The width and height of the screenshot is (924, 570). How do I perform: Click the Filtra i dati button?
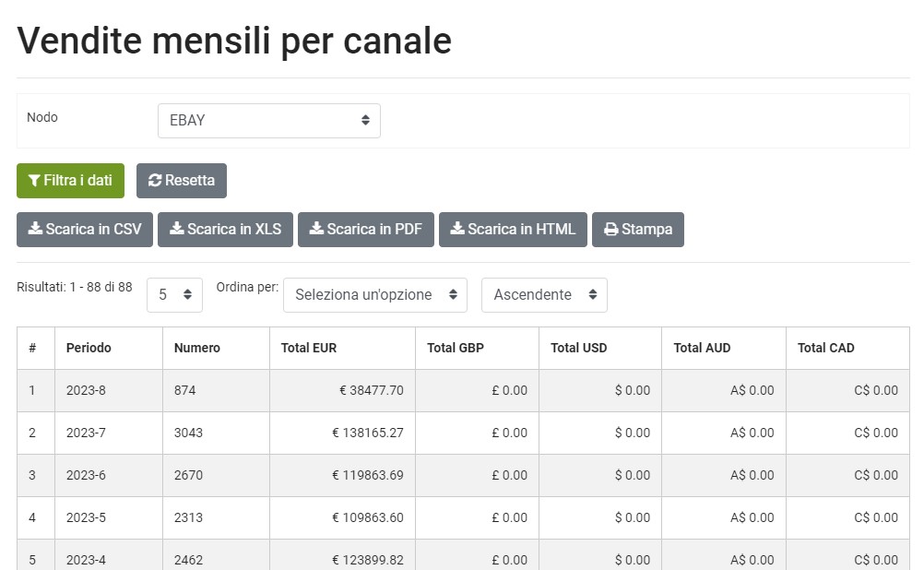tap(70, 180)
